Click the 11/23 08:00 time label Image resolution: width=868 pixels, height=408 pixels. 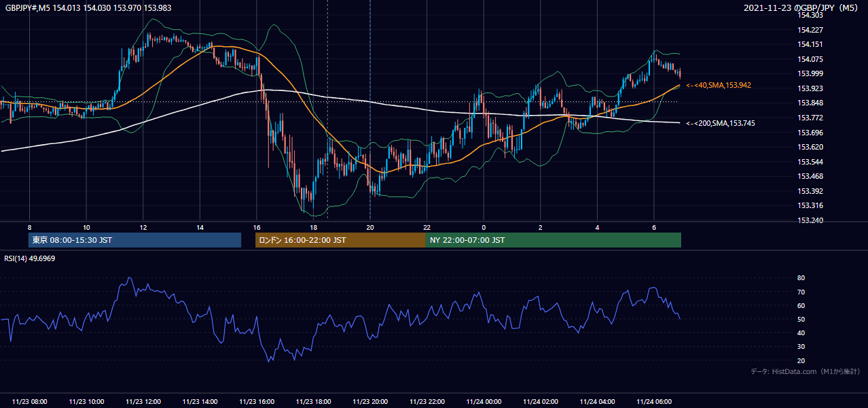point(29,402)
